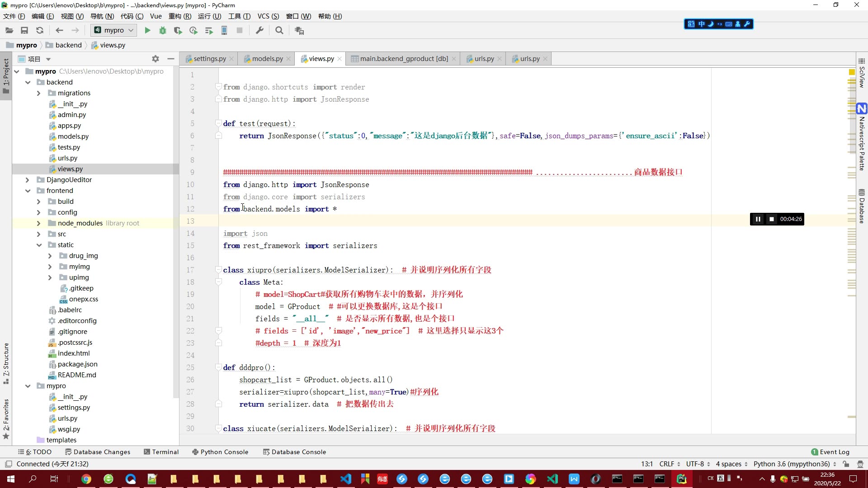The image size is (868, 488).
Task: Toggle line 17 code folding indicator
Action: [218, 270]
